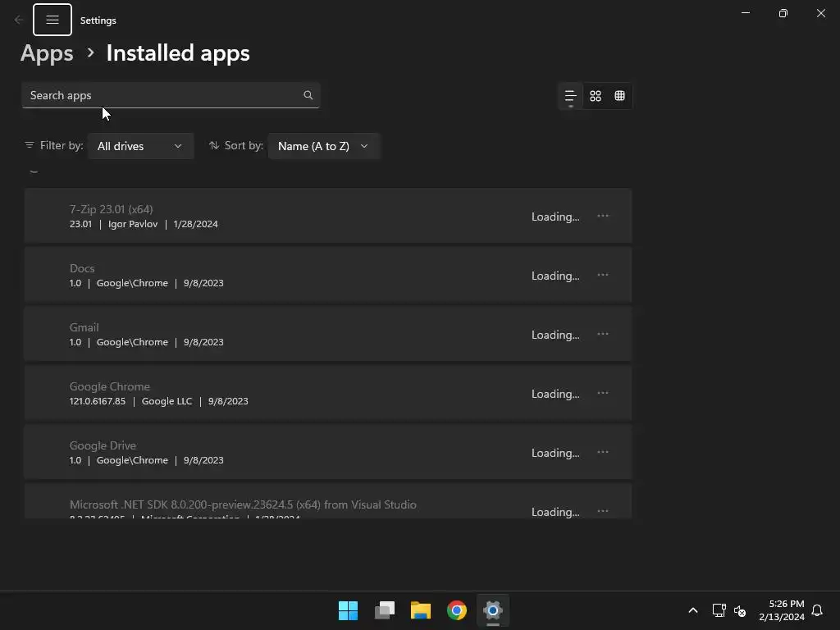Click version 121.0.6167.85 text
Screen dimensions: 840x630
point(98,401)
